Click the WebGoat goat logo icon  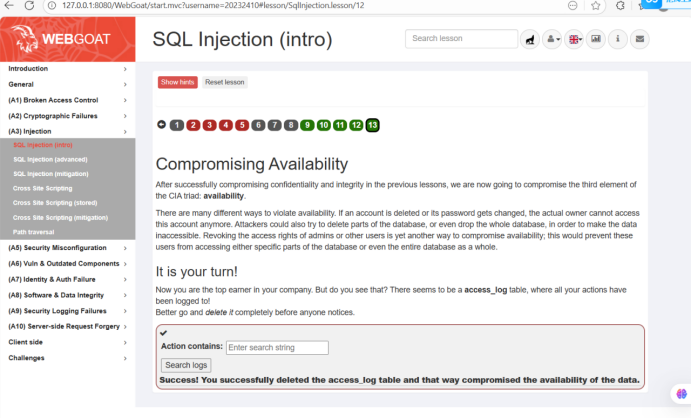(x=25, y=39)
